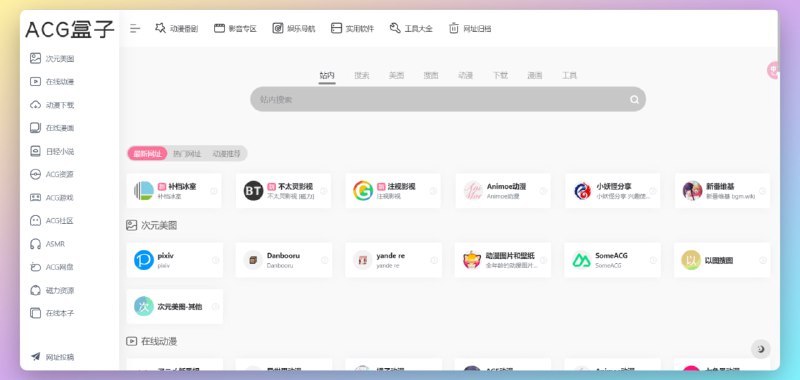
Task: Collapse the sidebar with the hamburger icon
Action: [135, 29]
